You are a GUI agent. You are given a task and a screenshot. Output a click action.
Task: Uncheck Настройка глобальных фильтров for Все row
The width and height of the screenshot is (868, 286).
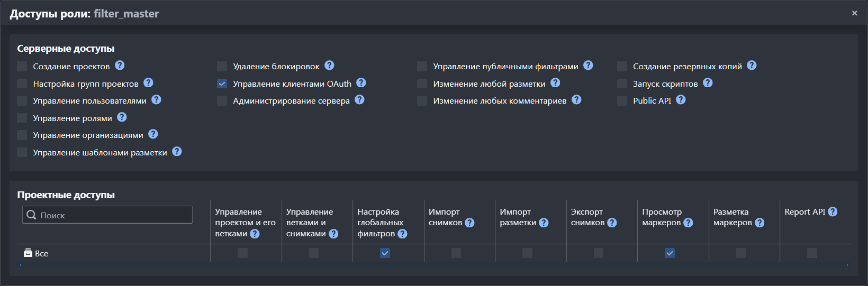click(x=385, y=253)
